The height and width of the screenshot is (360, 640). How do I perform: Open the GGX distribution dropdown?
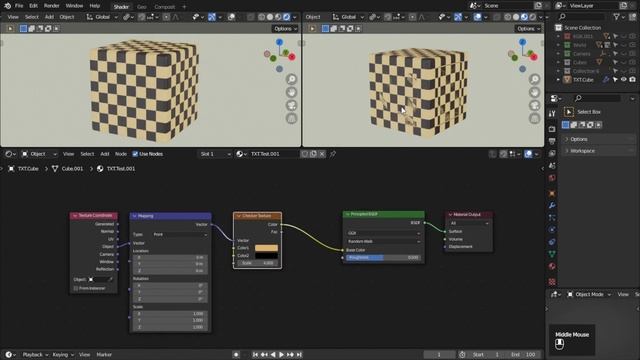(x=383, y=233)
